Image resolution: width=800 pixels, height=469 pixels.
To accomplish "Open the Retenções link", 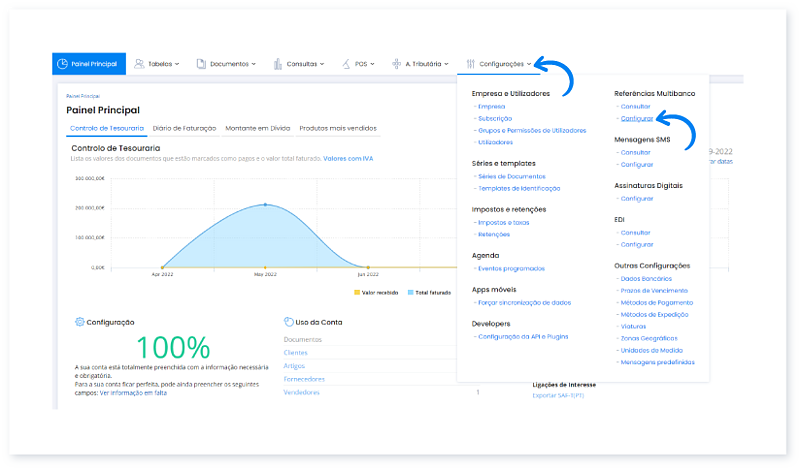I will (x=494, y=235).
